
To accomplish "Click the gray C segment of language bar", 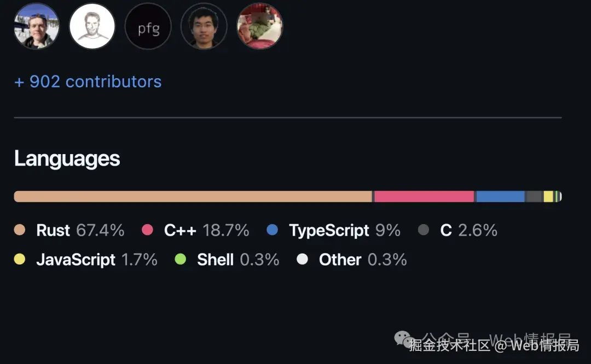I will (534, 197).
